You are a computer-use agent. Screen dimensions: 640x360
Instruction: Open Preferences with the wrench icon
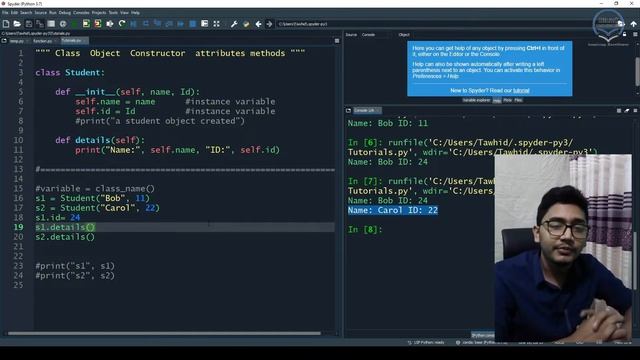(x=234, y=24)
